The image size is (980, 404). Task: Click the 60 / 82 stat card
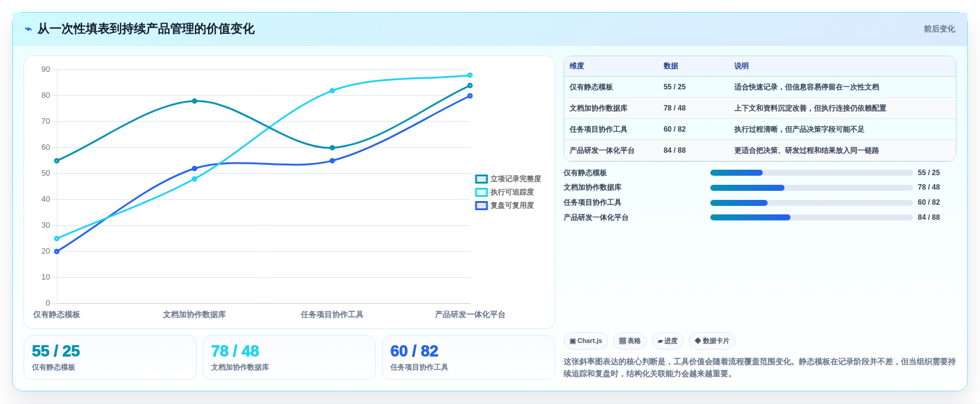[468, 358]
